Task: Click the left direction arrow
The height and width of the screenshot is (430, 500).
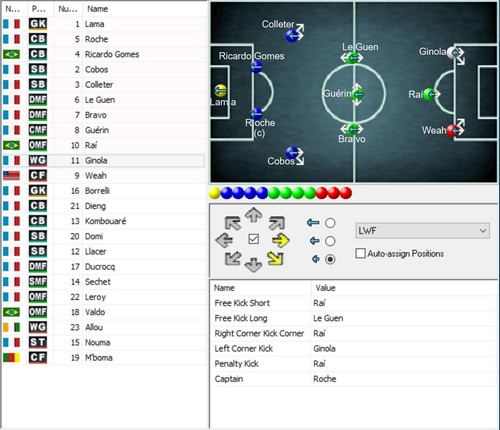Action: coord(224,240)
